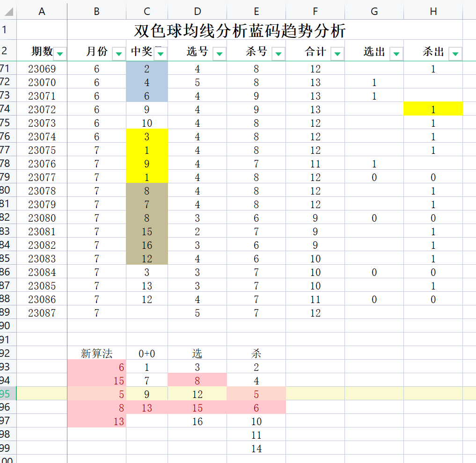Open the 期数 filter dropdown
This screenshot has height=463, width=476.
pos(60,54)
